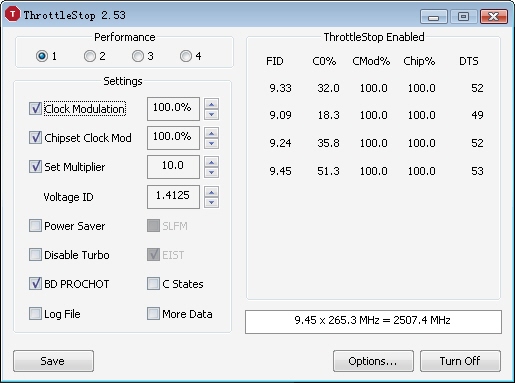Enable the C States checkbox

click(153, 284)
